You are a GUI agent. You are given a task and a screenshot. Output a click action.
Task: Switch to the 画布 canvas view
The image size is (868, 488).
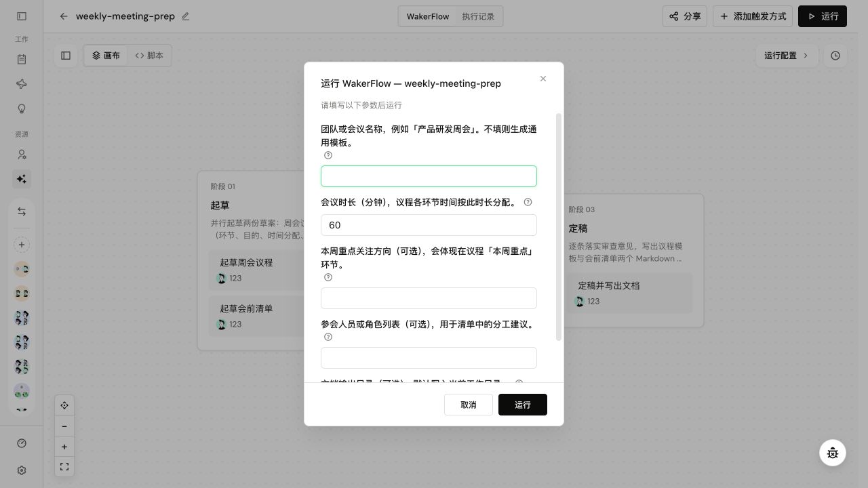click(x=106, y=56)
